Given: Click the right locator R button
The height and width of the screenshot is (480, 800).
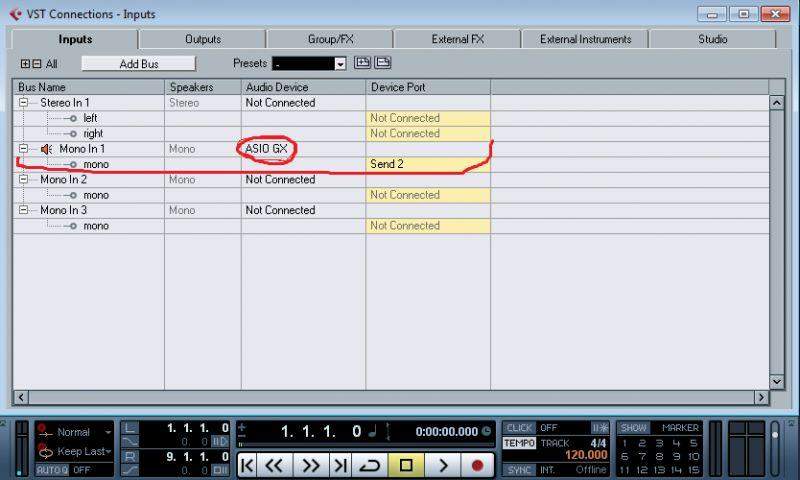Looking at the screenshot, I should (130, 457).
